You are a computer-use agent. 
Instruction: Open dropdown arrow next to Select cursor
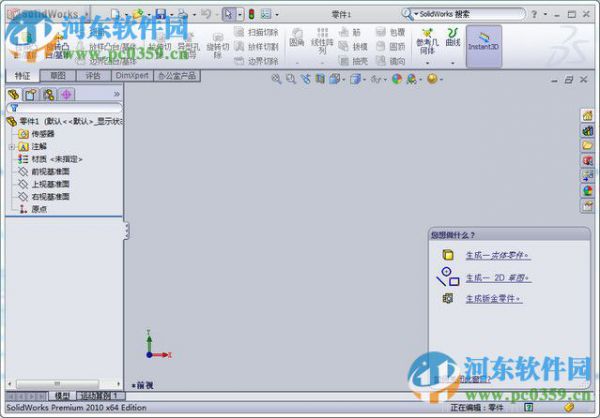[x=240, y=15]
